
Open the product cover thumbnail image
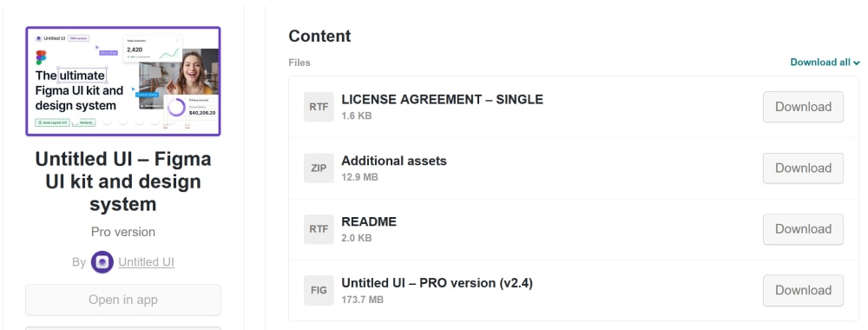[123, 81]
